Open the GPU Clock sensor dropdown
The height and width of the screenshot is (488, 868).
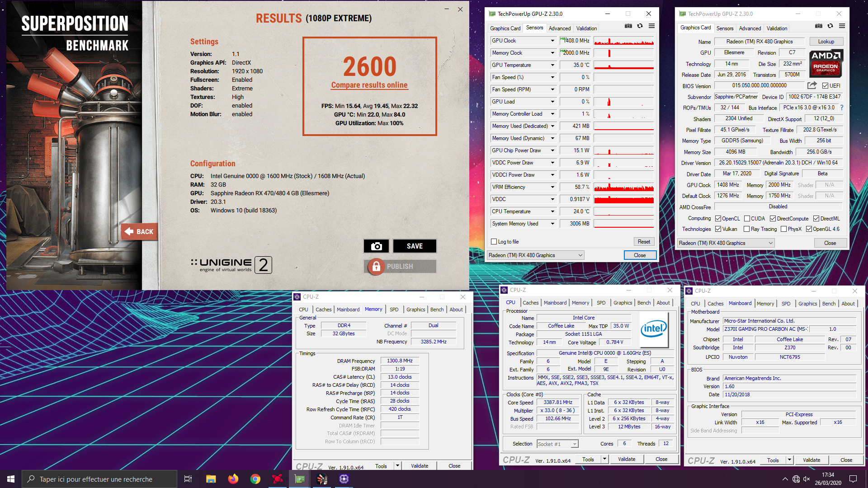point(552,41)
